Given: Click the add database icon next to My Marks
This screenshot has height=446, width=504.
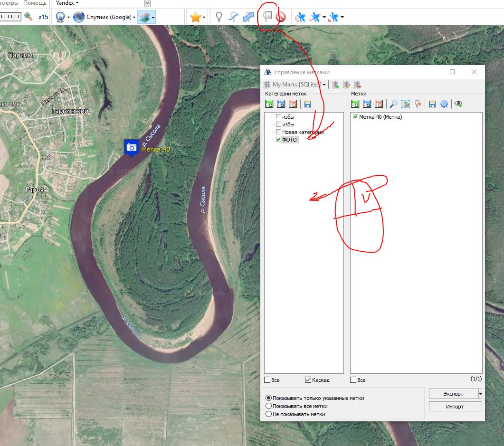Looking at the screenshot, I should coord(336,85).
